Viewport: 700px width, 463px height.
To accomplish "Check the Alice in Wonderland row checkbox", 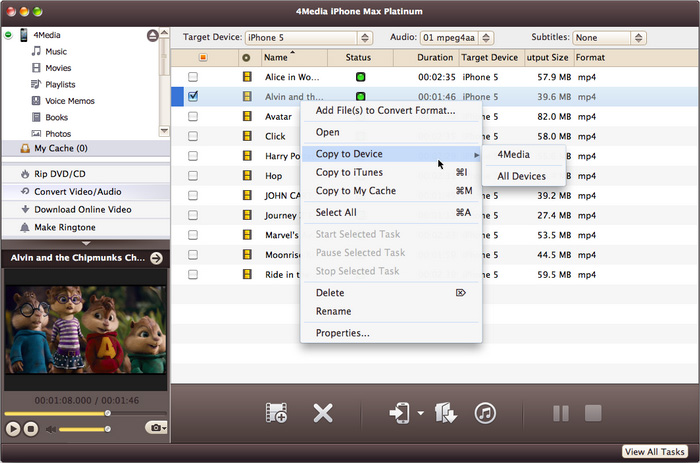I will 193,77.
